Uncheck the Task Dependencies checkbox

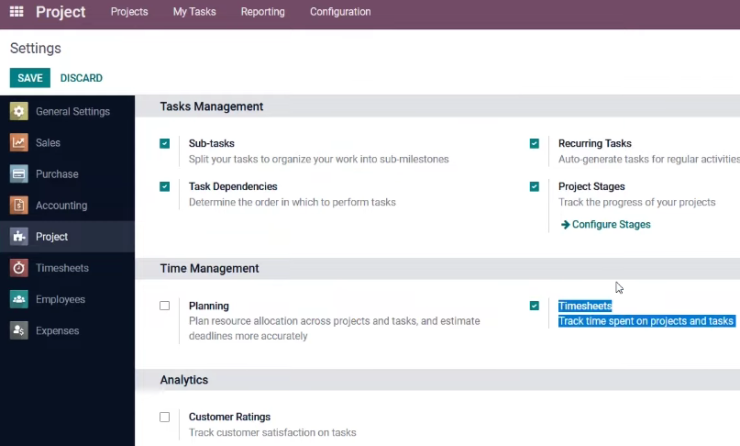point(165,186)
